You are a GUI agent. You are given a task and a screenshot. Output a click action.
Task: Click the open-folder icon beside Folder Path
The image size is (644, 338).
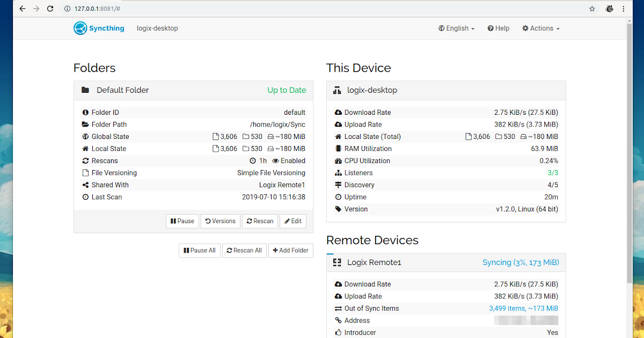coord(85,124)
